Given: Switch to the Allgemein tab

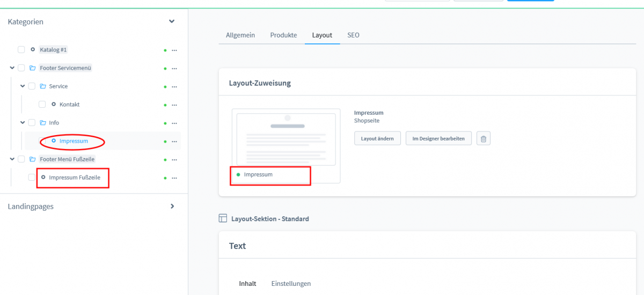Looking at the screenshot, I should 240,35.
